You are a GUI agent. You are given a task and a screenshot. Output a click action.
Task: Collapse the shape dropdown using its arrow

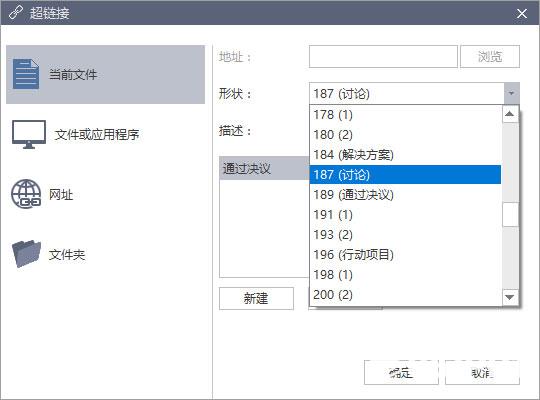511,93
